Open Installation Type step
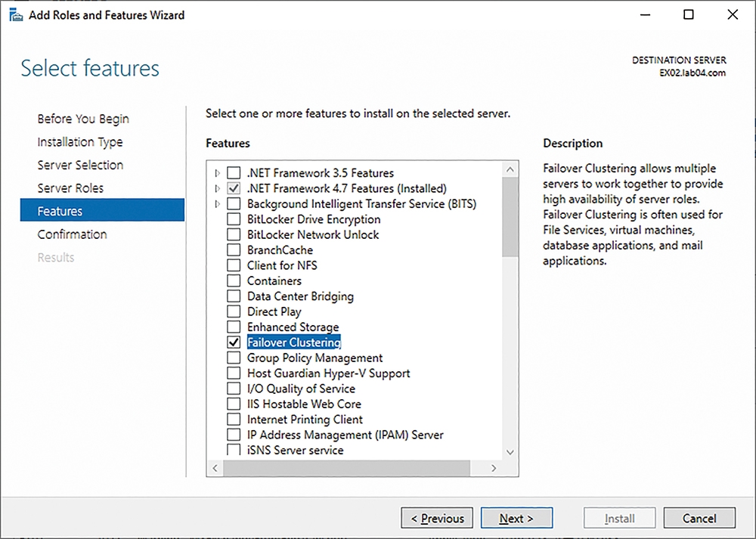756x539 pixels. tap(80, 142)
